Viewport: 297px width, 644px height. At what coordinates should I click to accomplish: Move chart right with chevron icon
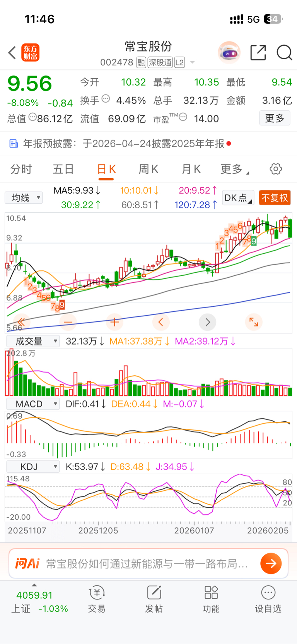pos(207,322)
